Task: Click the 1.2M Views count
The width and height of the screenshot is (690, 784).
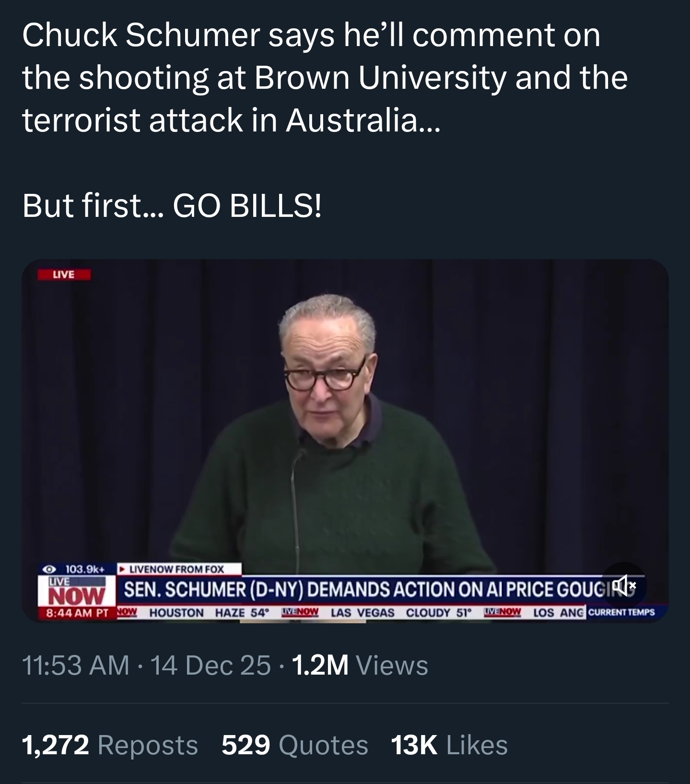Action: (360, 665)
